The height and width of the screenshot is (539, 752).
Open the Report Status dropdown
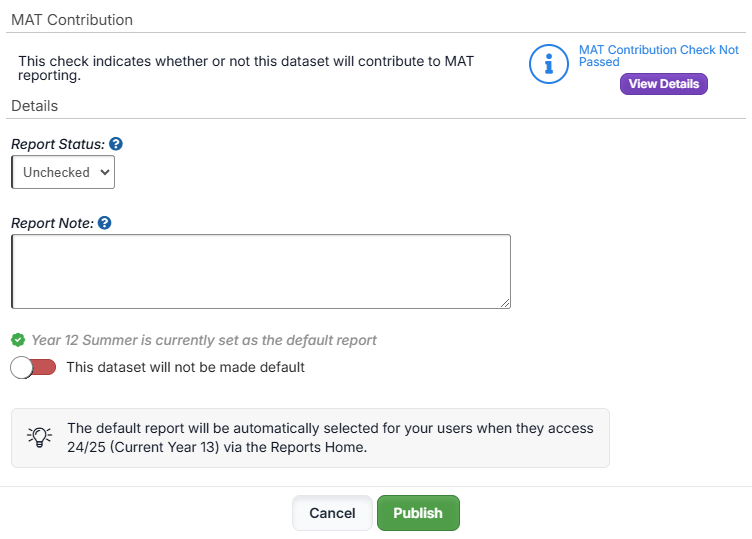click(63, 172)
